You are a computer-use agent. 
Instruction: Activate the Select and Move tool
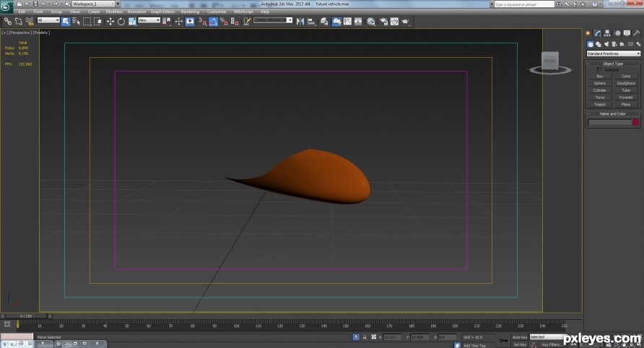pyautogui.click(x=110, y=22)
